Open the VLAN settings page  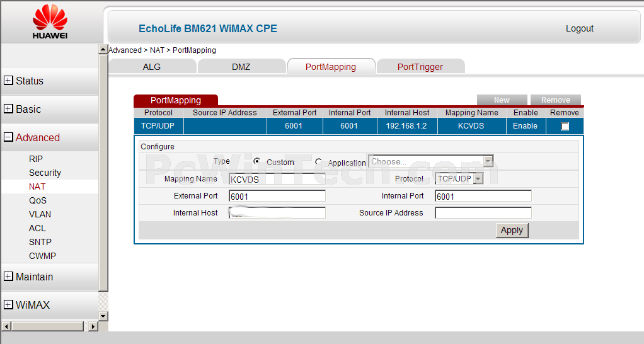pos(40,214)
